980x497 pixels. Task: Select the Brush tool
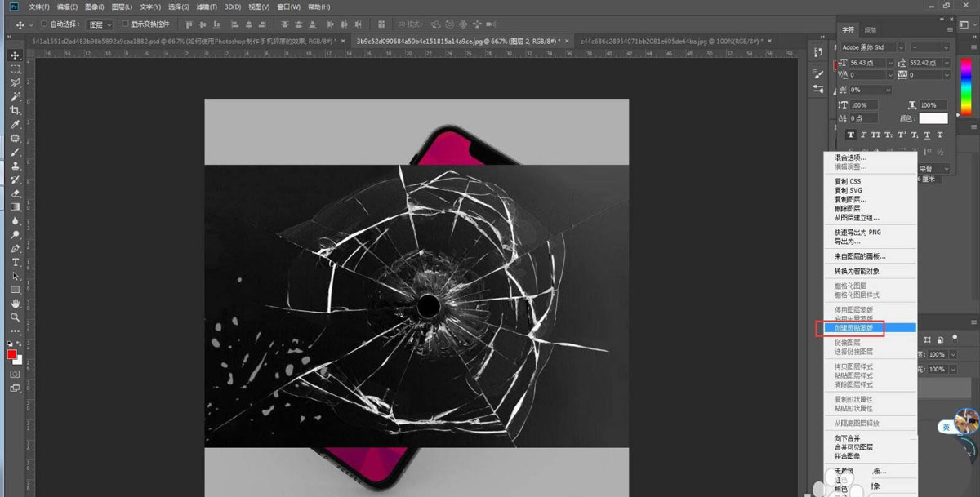pos(15,152)
